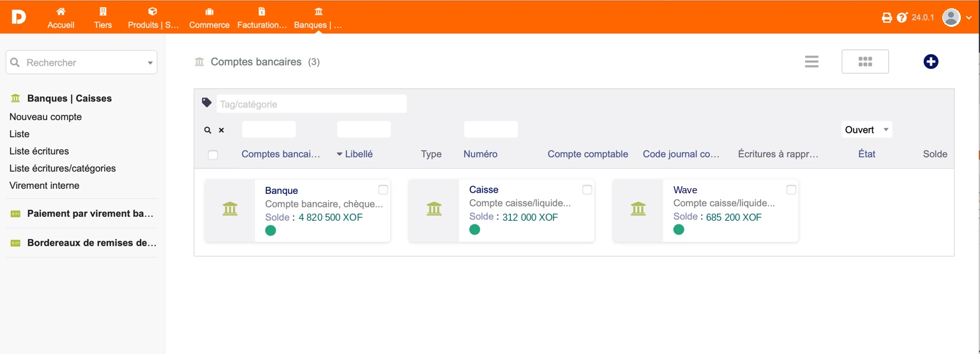Open Nouveau compte in sidebar
This screenshot has width=980, height=354.
point(45,117)
